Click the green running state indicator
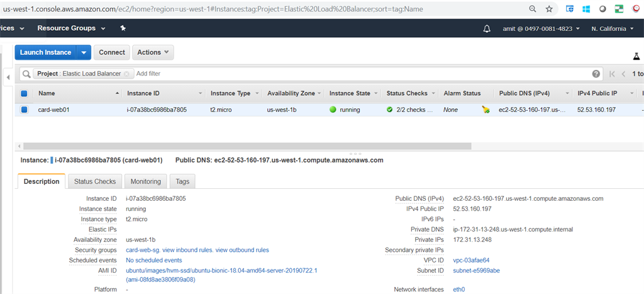 pos(333,110)
